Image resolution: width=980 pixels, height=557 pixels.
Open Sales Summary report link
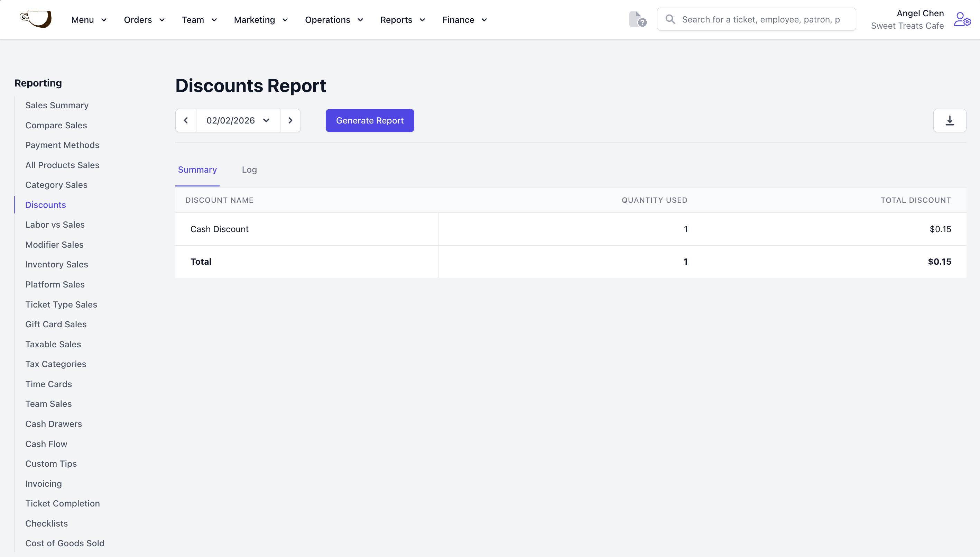(x=57, y=105)
